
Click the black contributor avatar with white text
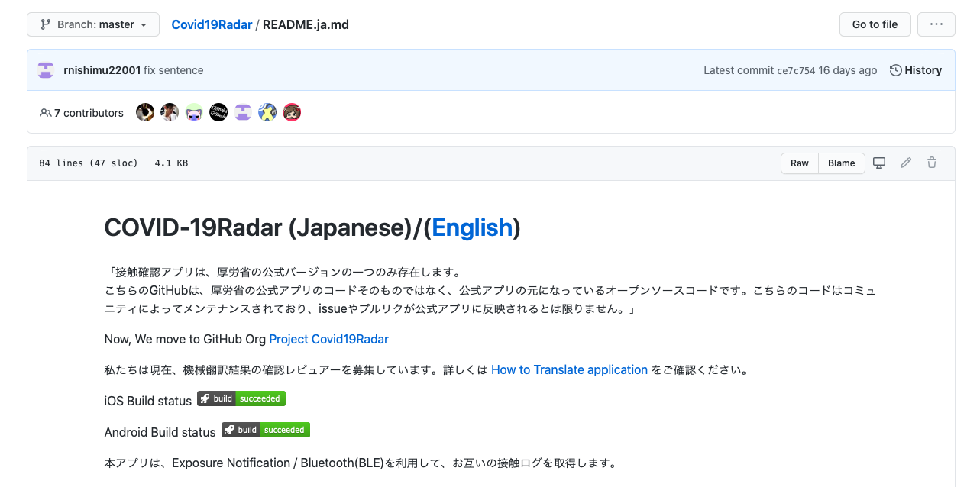(218, 113)
